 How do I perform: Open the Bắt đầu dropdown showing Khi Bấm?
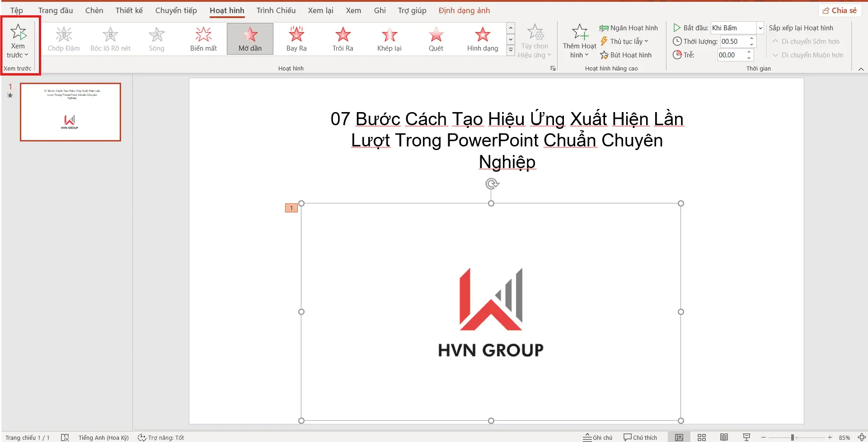tap(760, 28)
